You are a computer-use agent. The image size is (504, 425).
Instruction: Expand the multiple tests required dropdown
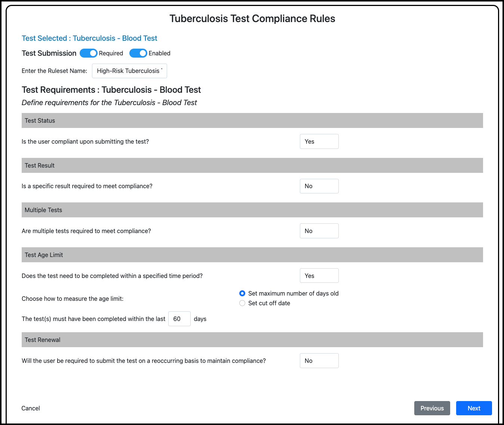[x=319, y=231]
